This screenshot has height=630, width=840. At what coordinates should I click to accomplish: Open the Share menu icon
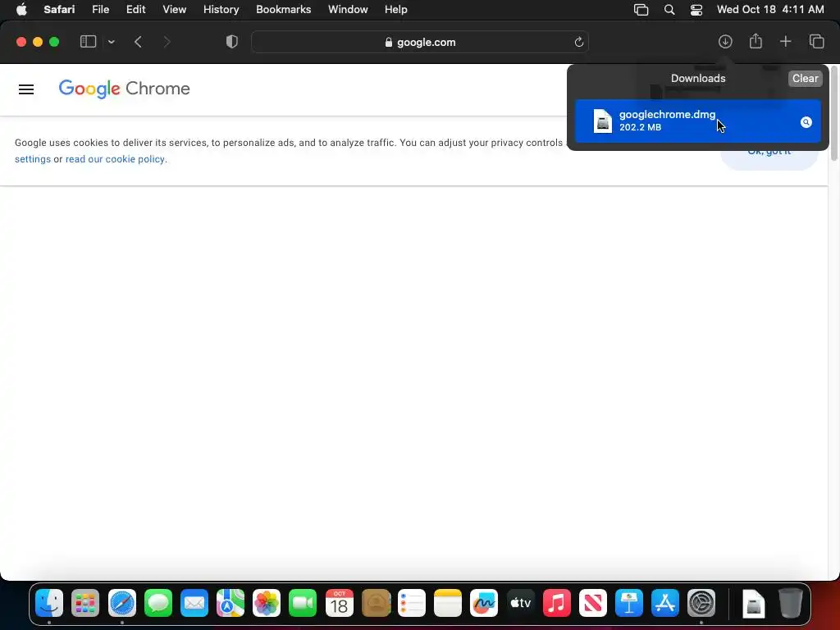756,41
